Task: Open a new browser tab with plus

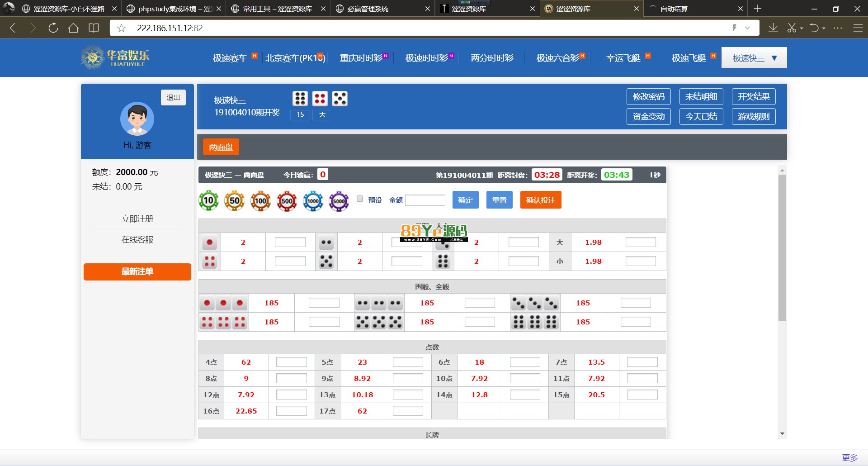Action: 758,9
